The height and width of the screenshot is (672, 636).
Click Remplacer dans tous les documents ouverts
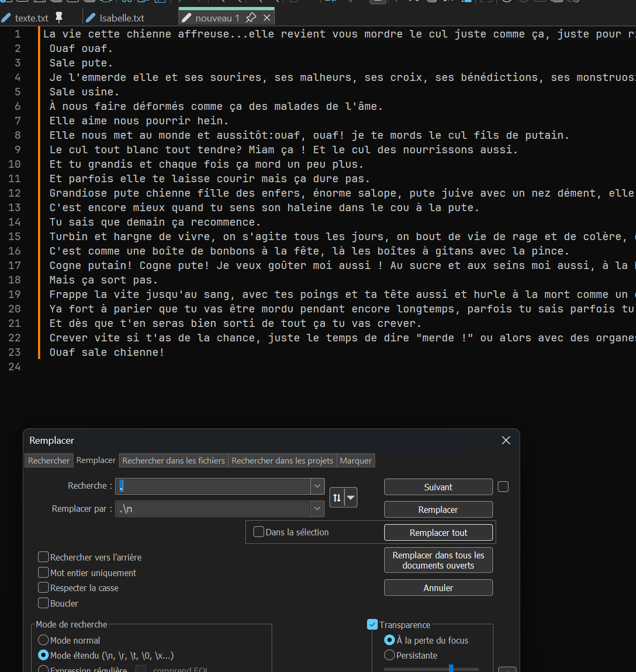438,560
